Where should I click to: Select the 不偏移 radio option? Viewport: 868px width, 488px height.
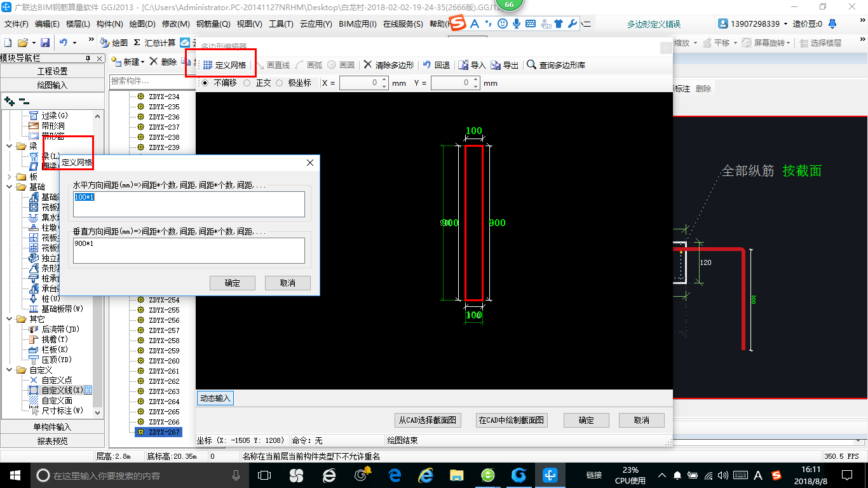(219, 83)
